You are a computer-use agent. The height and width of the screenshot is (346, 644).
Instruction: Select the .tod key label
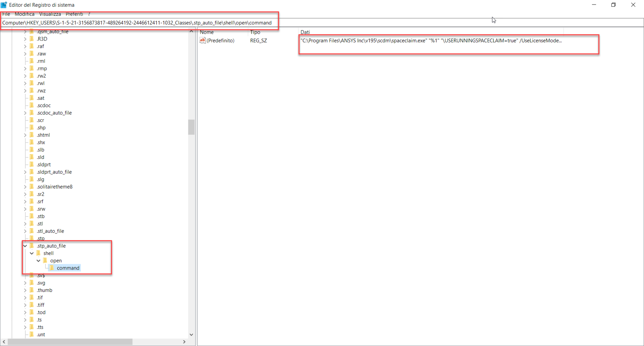[x=41, y=312]
